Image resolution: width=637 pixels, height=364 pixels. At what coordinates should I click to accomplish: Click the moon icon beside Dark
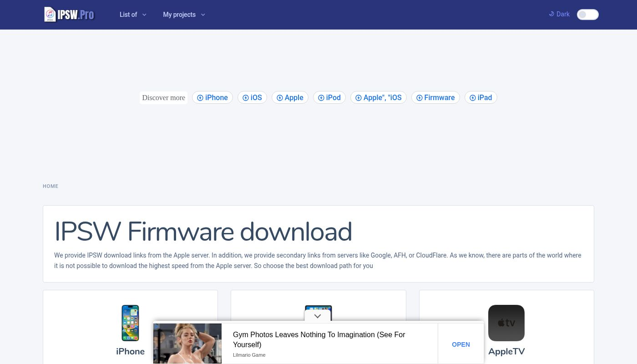pyautogui.click(x=551, y=14)
